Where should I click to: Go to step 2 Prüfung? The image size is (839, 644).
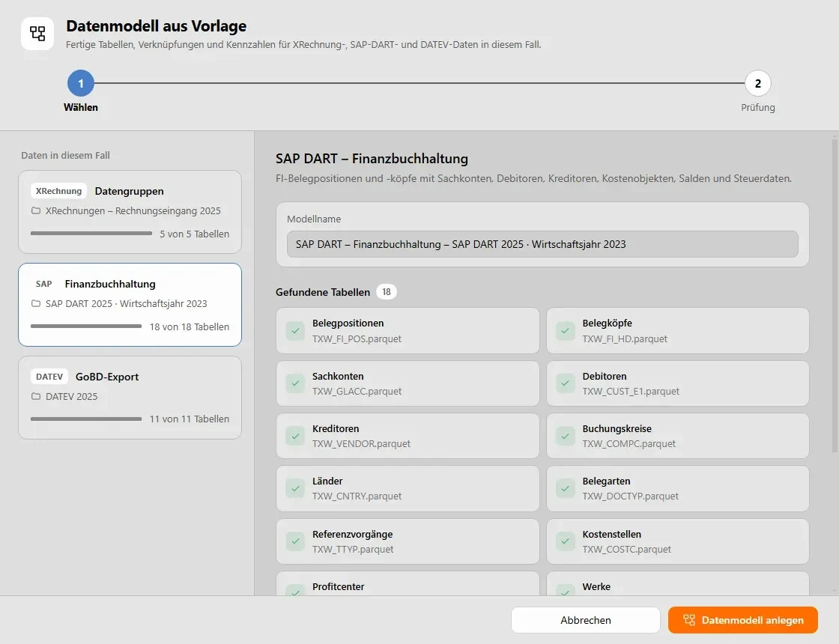(x=757, y=83)
